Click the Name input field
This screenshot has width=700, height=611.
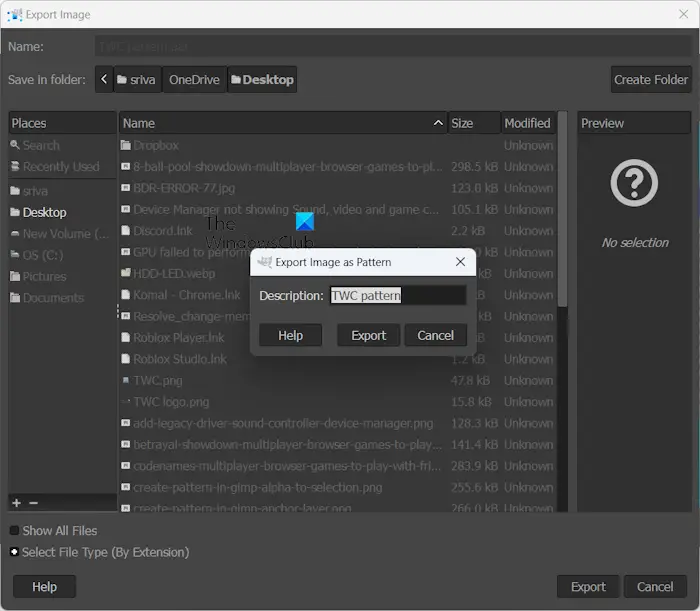pyautogui.click(x=394, y=46)
